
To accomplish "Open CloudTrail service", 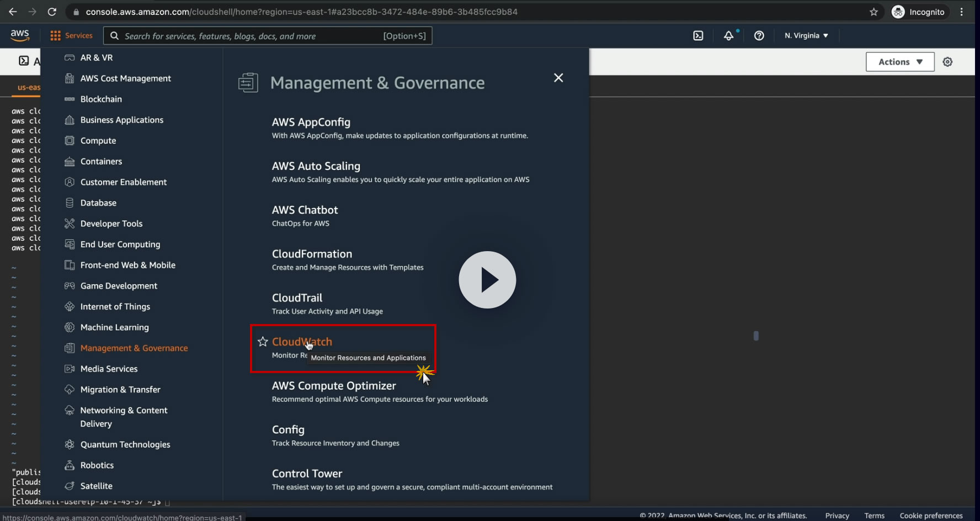I will click(x=297, y=298).
